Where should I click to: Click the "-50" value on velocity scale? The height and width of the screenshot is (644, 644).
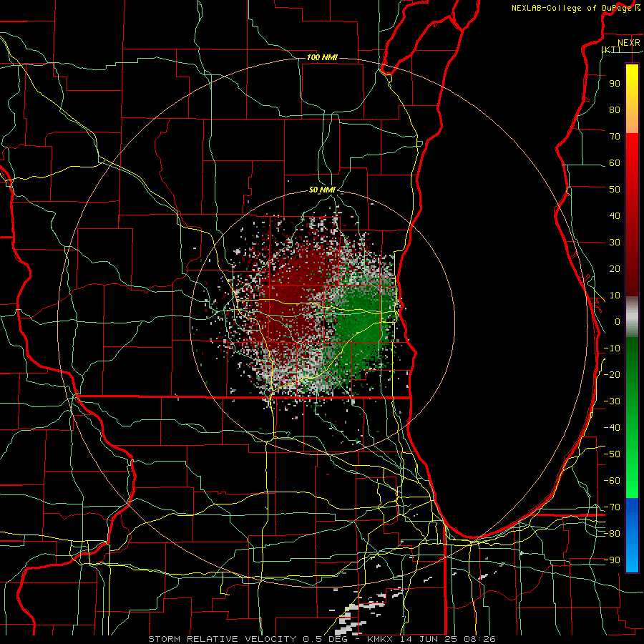point(612,454)
